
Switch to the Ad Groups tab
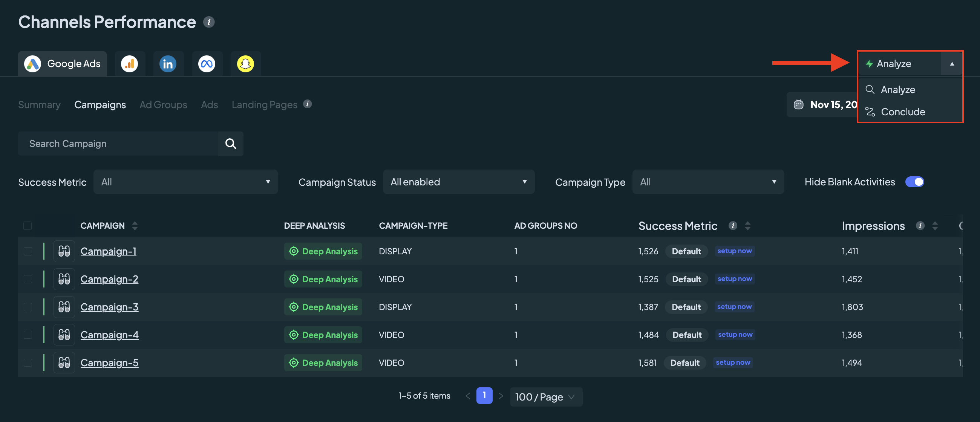tap(163, 104)
